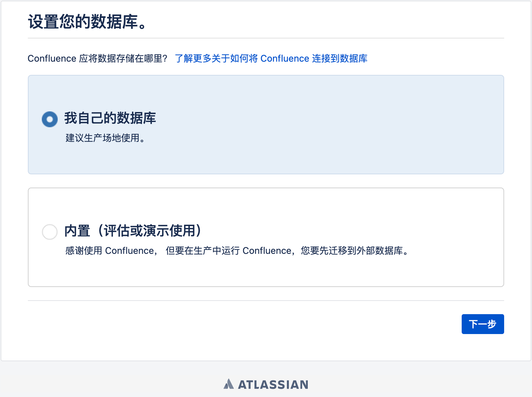Click the 连接到数据库 end of the help link
532x397 pixels.
(x=340, y=59)
